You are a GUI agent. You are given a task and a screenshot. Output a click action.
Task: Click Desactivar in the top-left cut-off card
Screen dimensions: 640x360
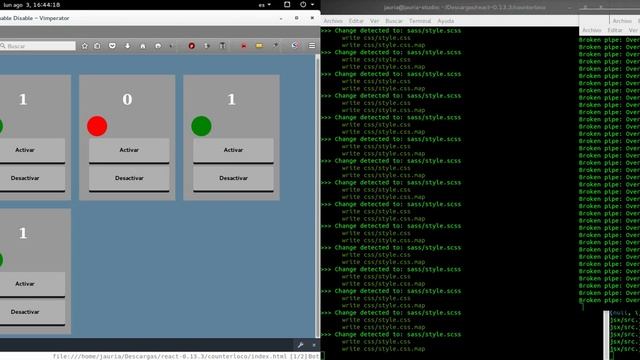(32, 179)
